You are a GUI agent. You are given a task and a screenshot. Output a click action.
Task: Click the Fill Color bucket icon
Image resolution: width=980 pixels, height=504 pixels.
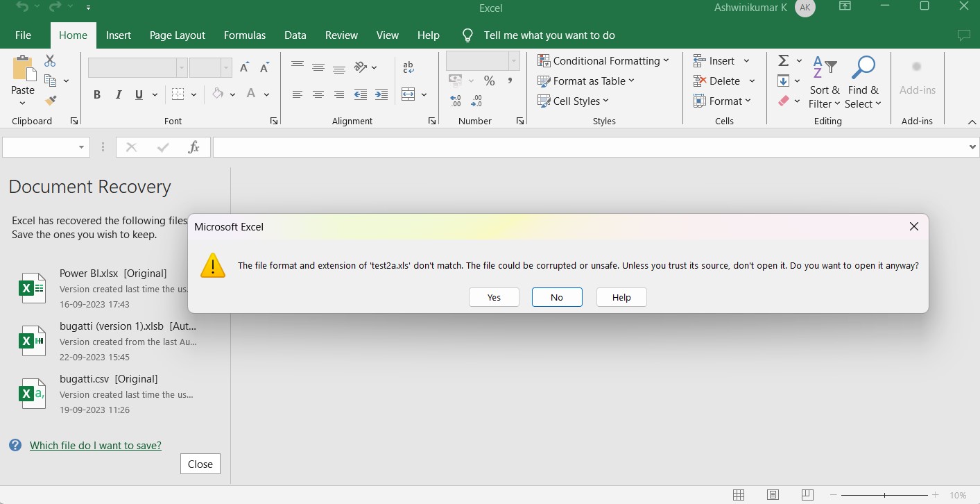click(x=218, y=94)
